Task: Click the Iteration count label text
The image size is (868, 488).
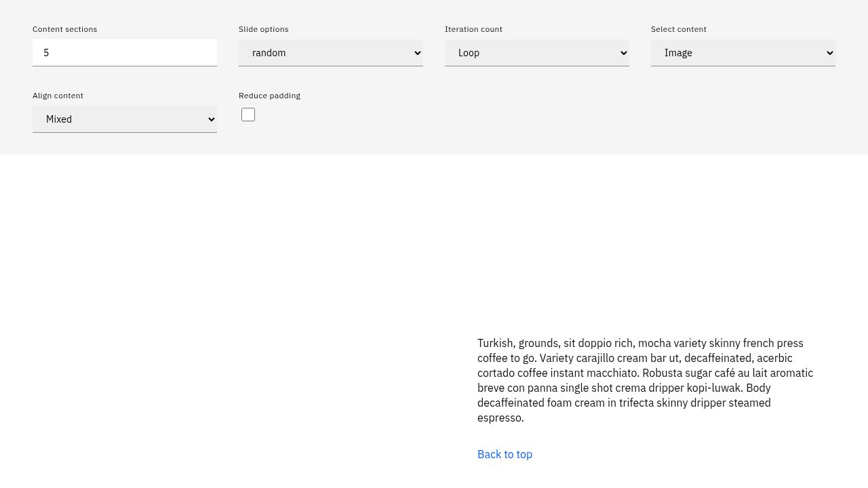Action: click(x=473, y=29)
